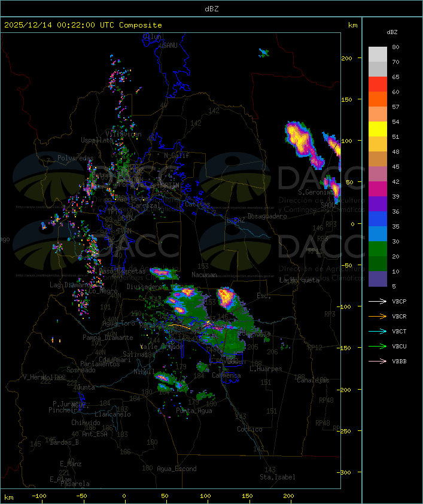
Task: Select the dark orange 57-60 dBZ swatch
Action: point(378,99)
